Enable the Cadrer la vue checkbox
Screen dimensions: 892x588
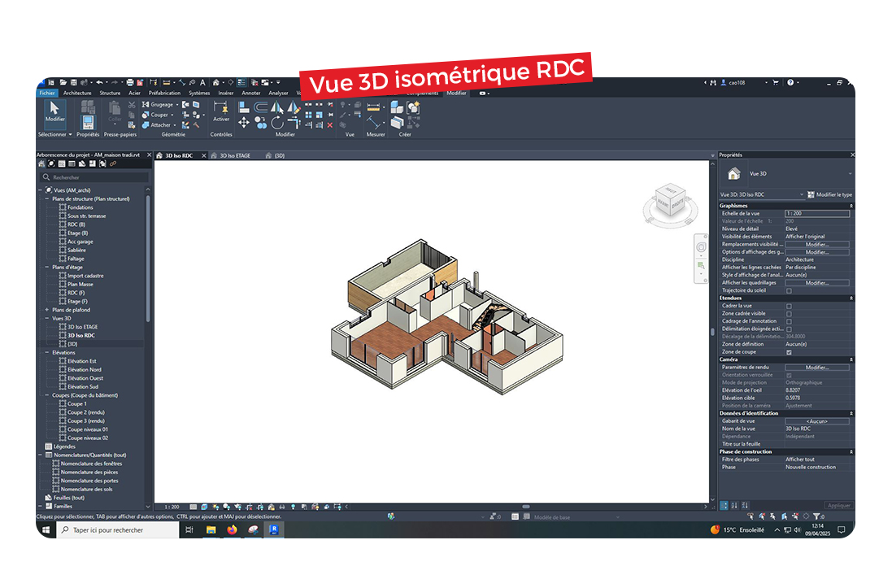pos(789,307)
